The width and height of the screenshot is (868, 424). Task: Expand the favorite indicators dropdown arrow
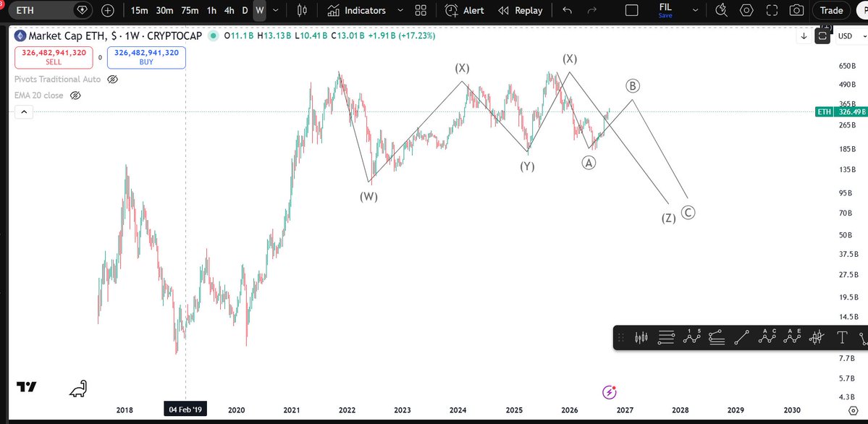pyautogui.click(x=401, y=11)
